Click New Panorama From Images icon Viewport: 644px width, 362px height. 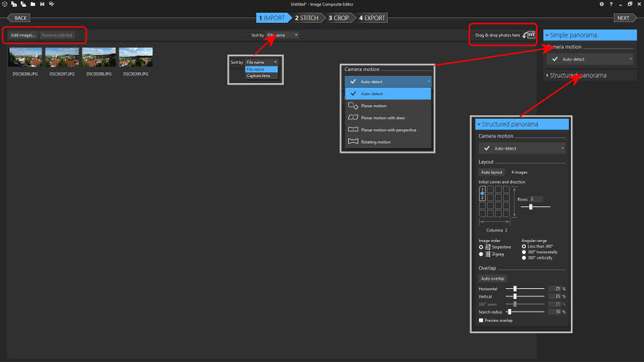pyautogui.click(x=13, y=4)
